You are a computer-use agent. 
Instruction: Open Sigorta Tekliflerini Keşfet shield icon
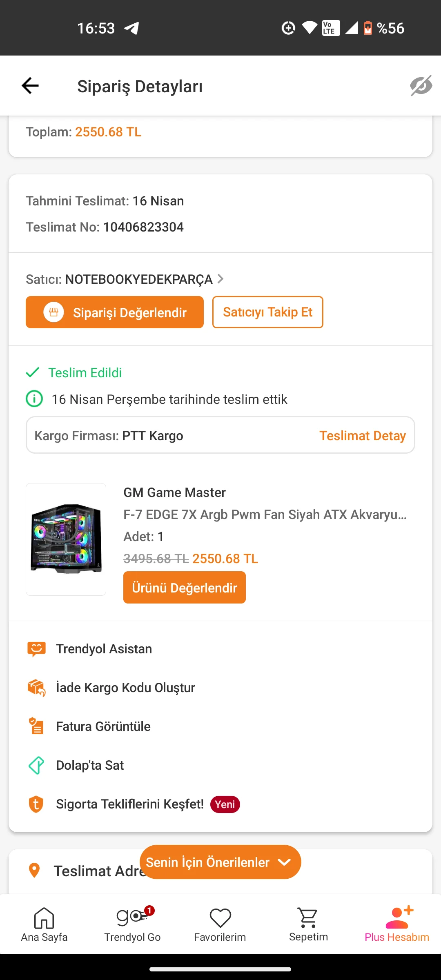[x=36, y=804]
